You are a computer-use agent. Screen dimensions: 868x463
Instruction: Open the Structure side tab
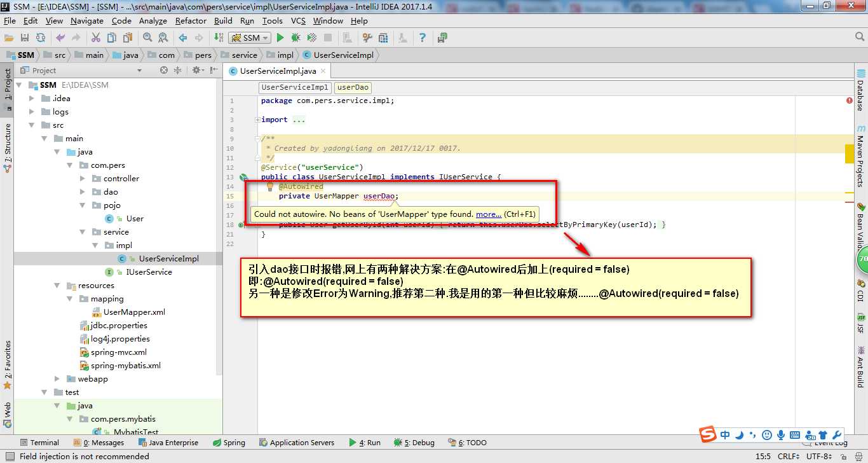tap(8, 148)
